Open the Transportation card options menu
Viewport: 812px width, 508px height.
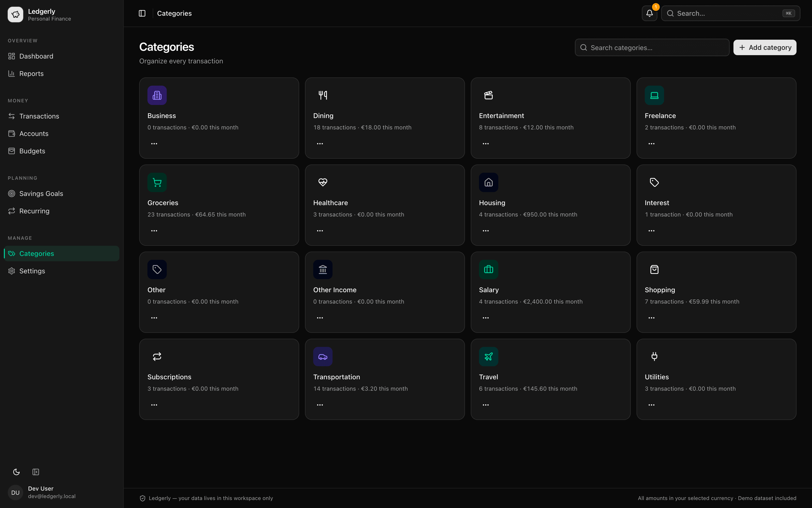tap(320, 405)
